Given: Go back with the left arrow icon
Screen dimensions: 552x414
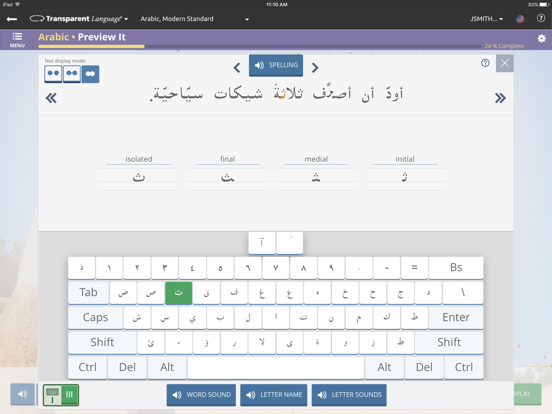Looking at the screenshot, I should [x=12, y=19].
